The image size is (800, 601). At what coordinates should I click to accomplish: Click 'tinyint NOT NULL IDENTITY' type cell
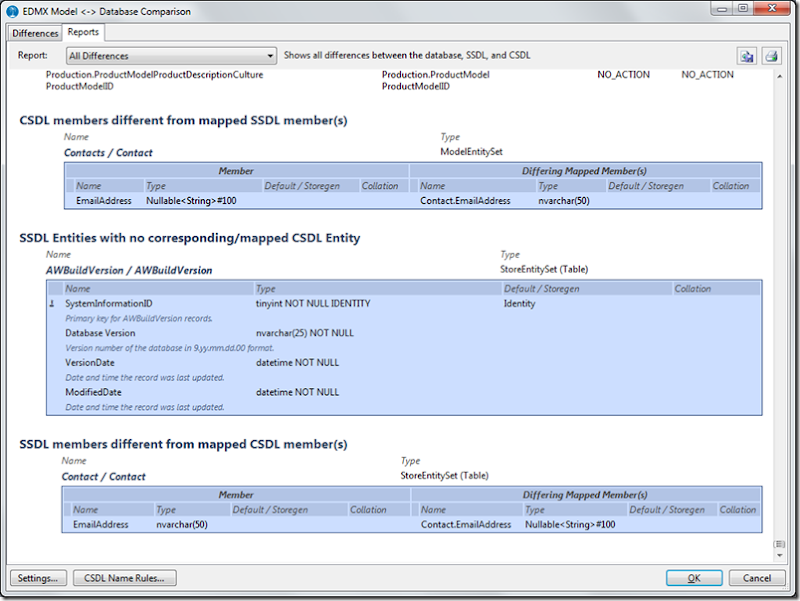[x=313, y=304]
